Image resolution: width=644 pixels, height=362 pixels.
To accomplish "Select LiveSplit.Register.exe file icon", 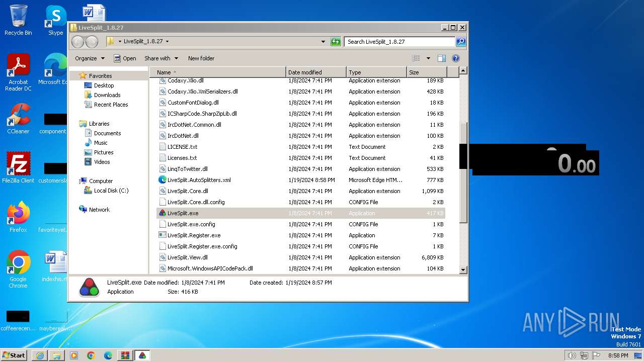I will tap(163, 235).
